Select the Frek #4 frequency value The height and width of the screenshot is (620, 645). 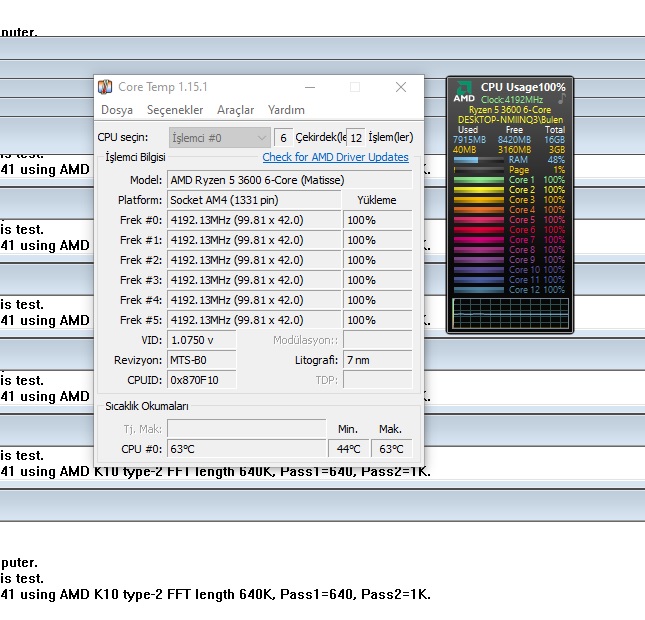(x=254, y=300)
